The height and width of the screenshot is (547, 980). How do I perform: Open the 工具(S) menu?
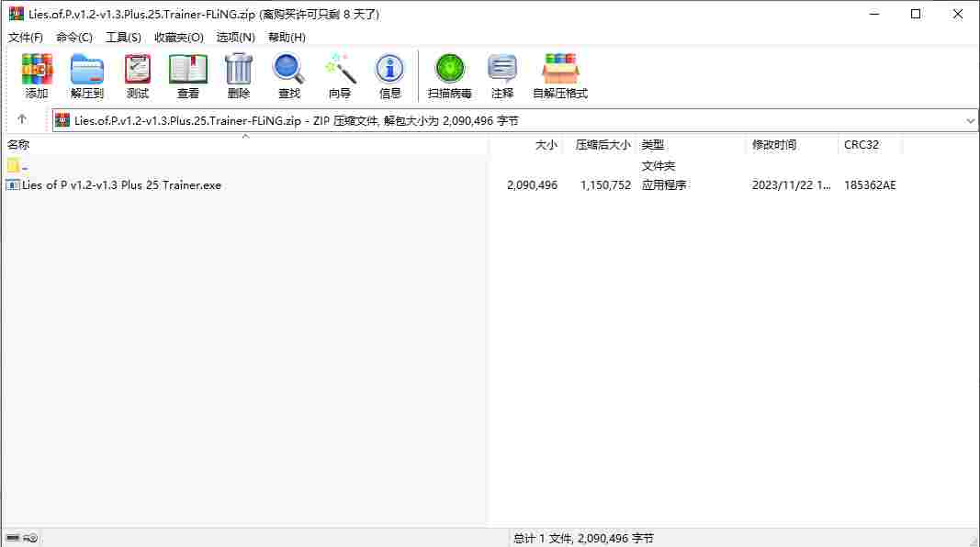(x=123, y=38)
